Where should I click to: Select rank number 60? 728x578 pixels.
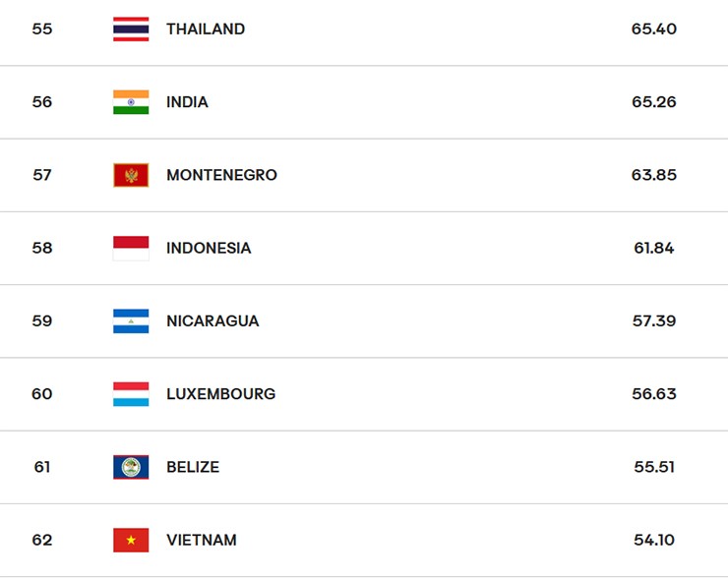pyautogui.click(x=41, y=394)
